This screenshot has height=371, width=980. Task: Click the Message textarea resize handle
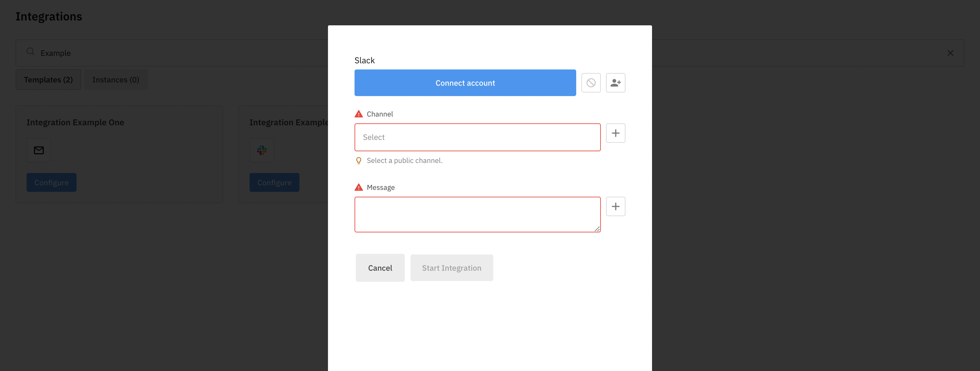click(x=597, y=229)
